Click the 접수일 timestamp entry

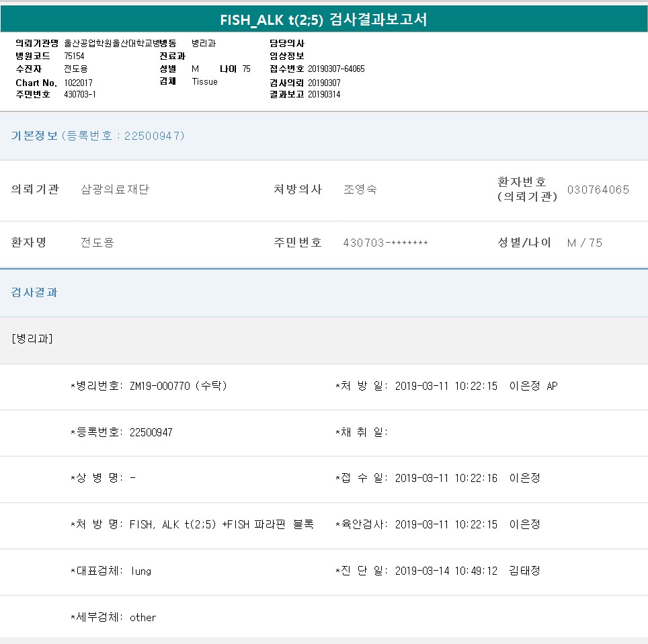[x=446, y=478]
